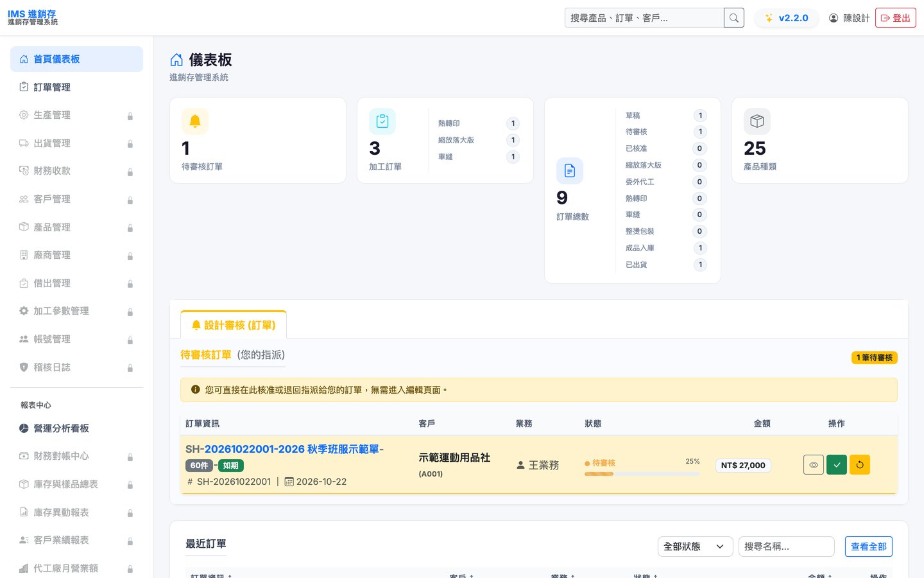924x578 pixels.
Task: Open 首頁儀表板 in the sidebar
Action: pyautogui.click(x=76, y=59)
